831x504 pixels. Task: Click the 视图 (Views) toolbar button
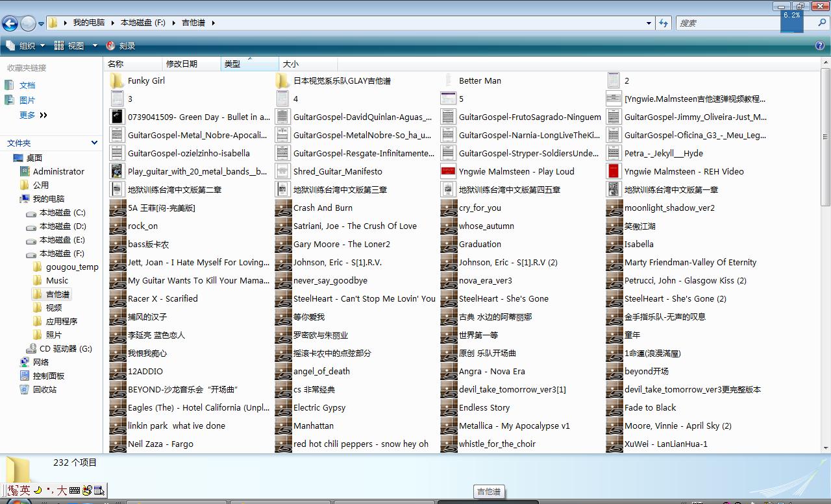(69, 45)
